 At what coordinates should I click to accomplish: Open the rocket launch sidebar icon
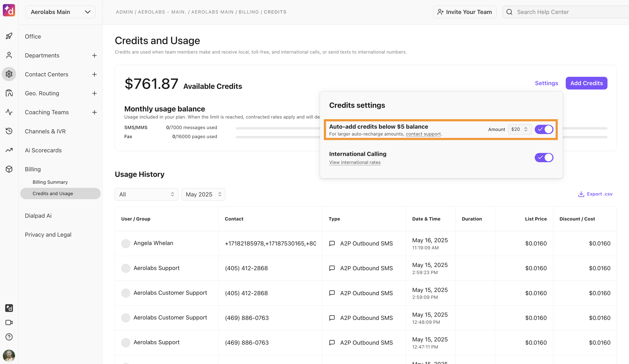tap(9, 36)
